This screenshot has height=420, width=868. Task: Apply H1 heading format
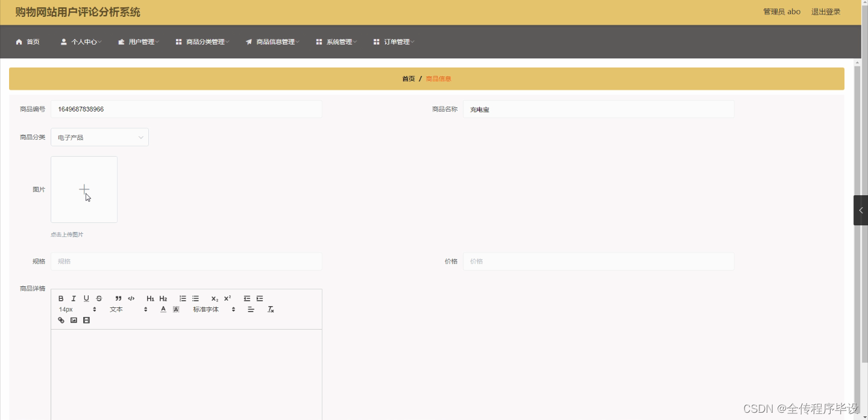[150, 298]
